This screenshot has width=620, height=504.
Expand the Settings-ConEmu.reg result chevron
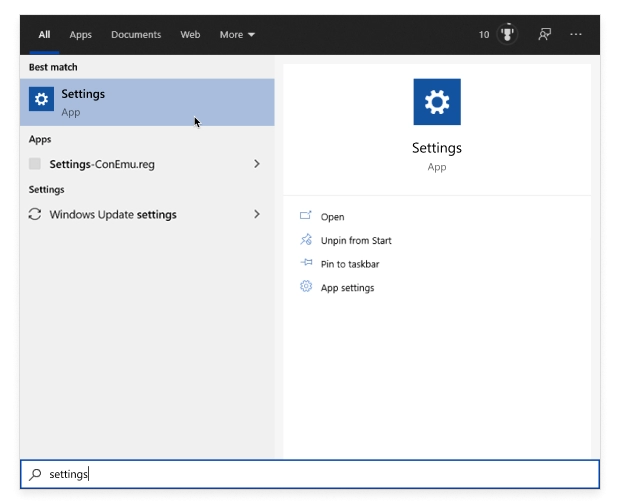[257, 164]
